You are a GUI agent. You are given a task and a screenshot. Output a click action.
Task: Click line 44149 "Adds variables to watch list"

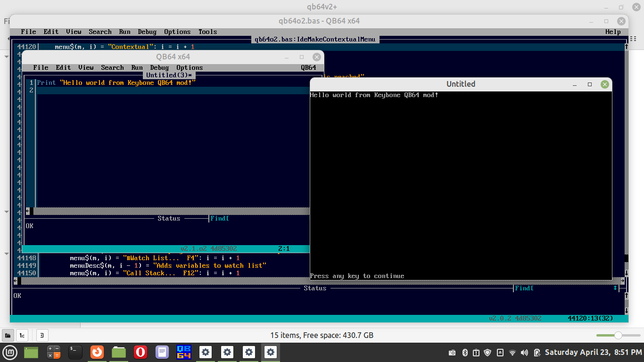click(x=168, y=265)
